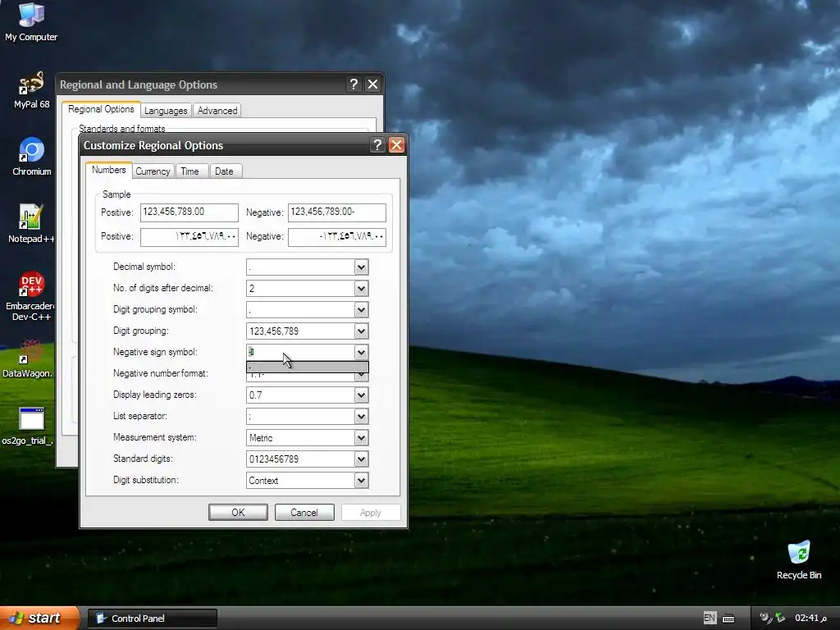The width and height of the screenshot is (840, 630).
Task: Click Standard digits value 0123456789
Action: 274,459
